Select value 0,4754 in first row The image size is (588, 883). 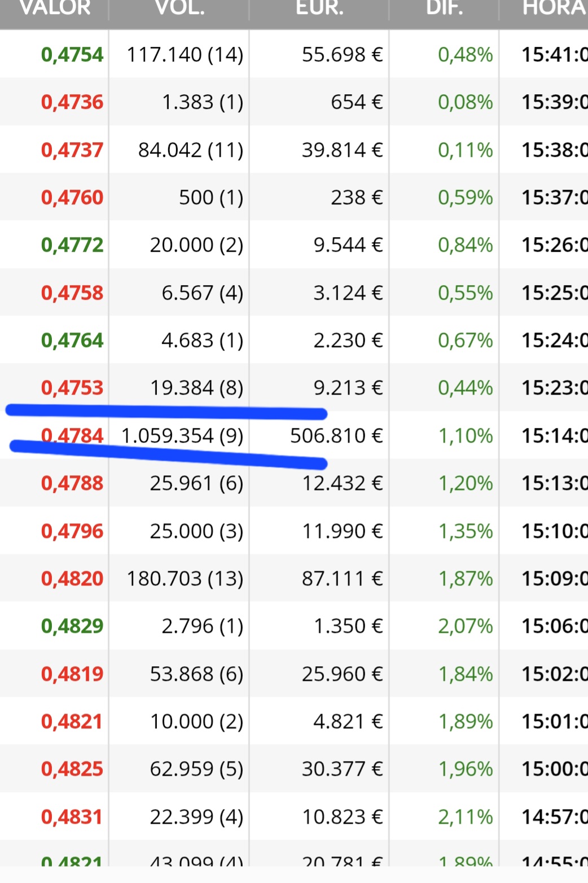pos(72,55)
